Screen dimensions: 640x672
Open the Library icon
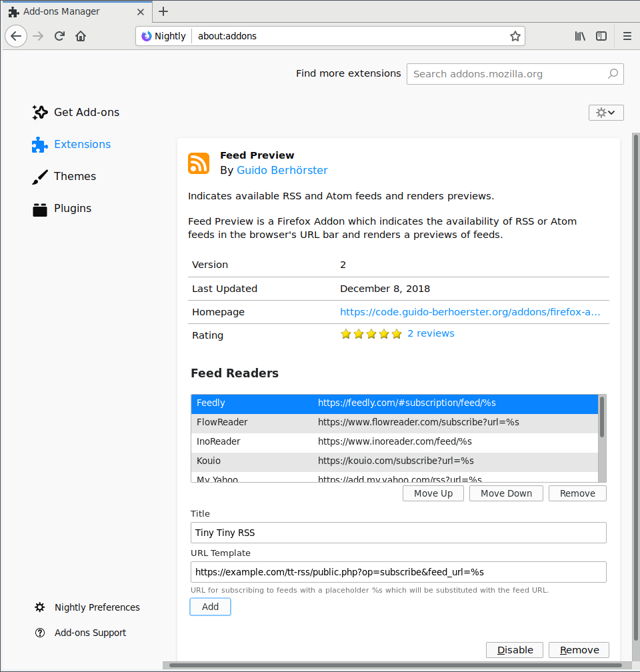[x=580, y=36]
